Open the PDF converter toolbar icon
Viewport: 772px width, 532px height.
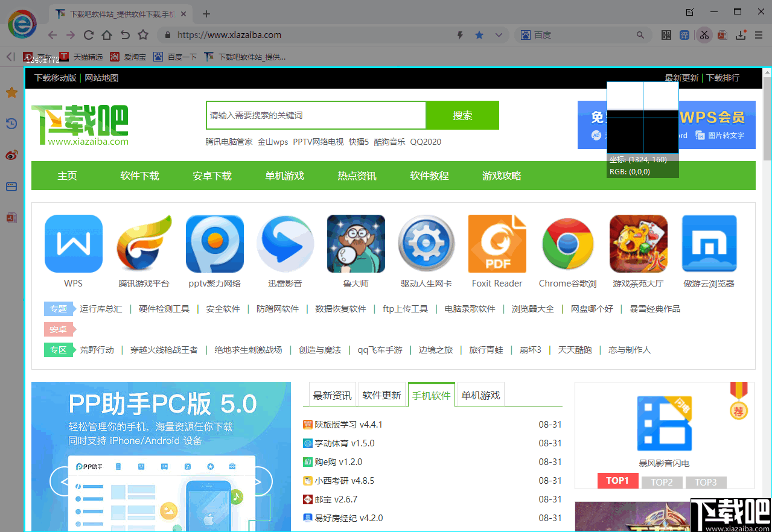coord(722,35)
